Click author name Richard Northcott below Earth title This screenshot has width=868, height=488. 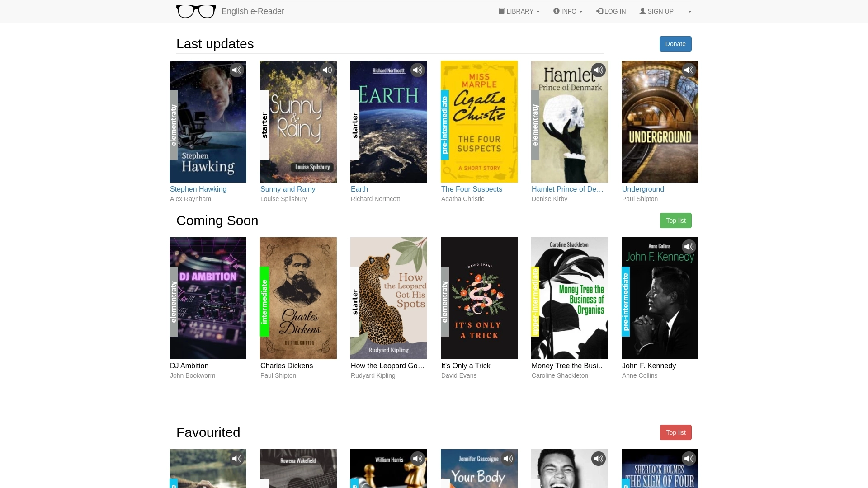(375, 199)
